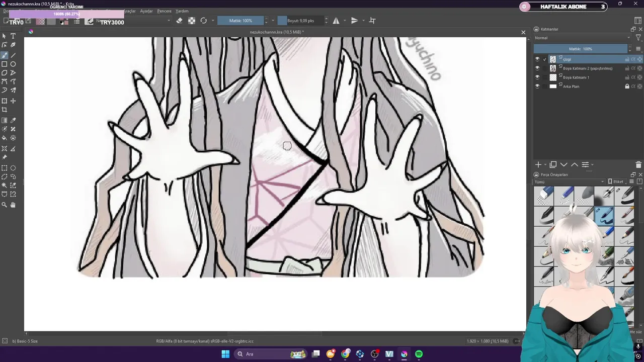
Task: Select the Ellipse shape tool
Action: coord(13,64)
